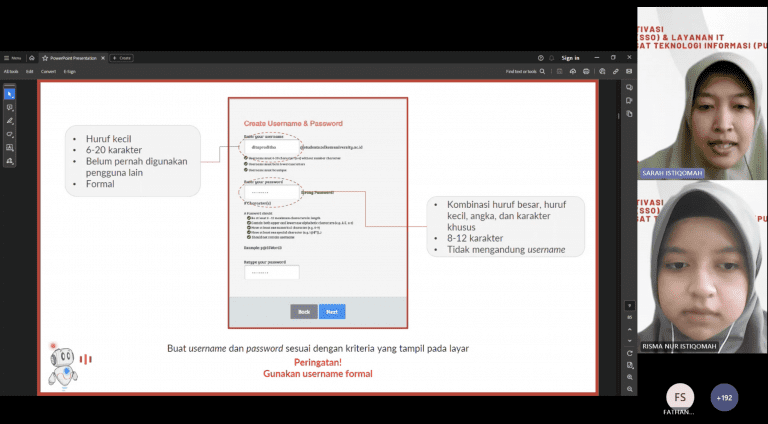This screenshot has height=424, width=768.
Task: Click the add comment tool
Action: pyautogui.click(x=10, y=107)
